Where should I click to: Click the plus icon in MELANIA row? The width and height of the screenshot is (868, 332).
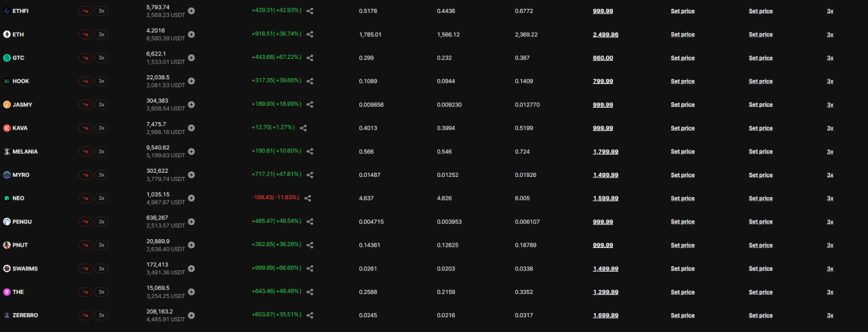pos(191,151)
